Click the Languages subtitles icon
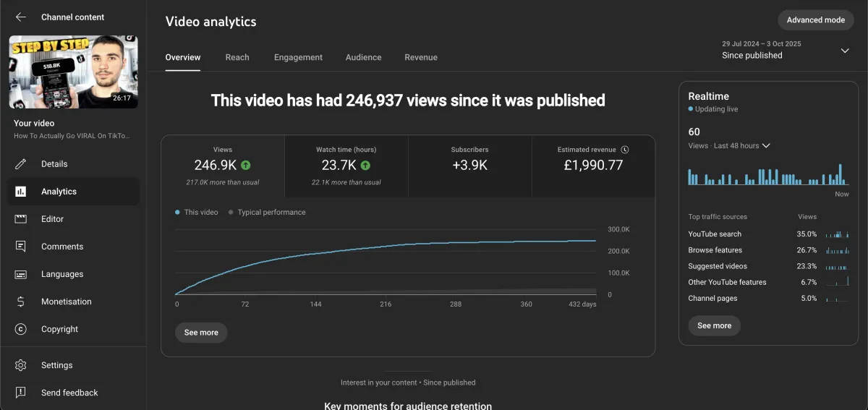868x410 pixels. (x=21, y=274)
